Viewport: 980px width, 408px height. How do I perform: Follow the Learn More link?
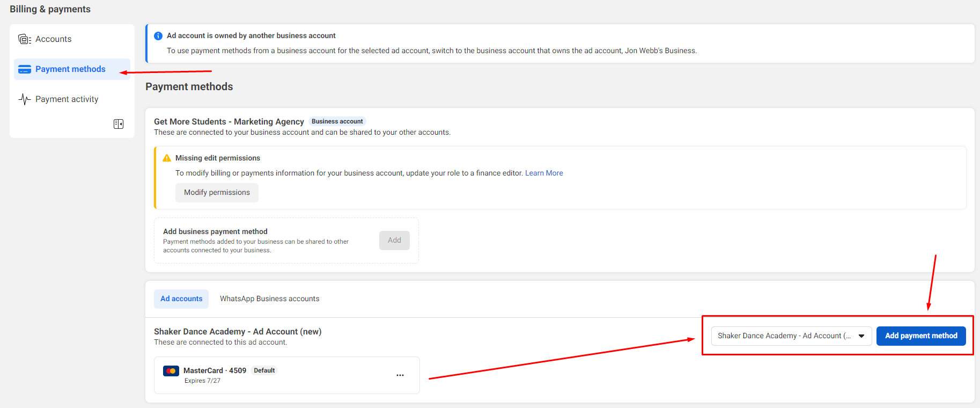pyautogui.click(x=544, y=173)
